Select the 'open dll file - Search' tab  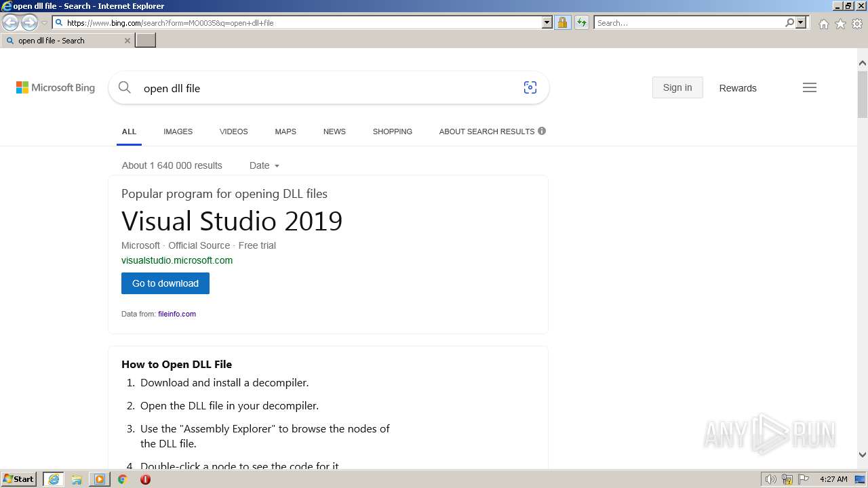click(x=66, y=41)
